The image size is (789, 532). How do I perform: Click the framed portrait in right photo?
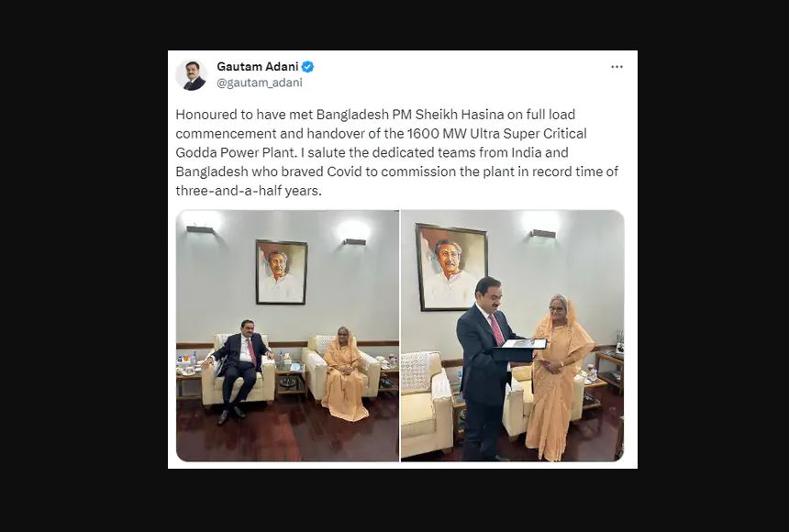coord(451,267)
